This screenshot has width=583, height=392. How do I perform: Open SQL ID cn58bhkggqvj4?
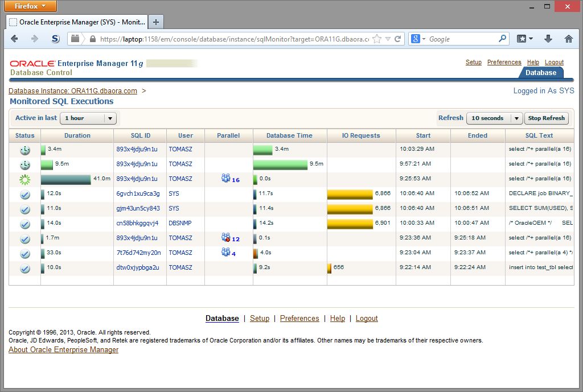(x=137, y=223)
